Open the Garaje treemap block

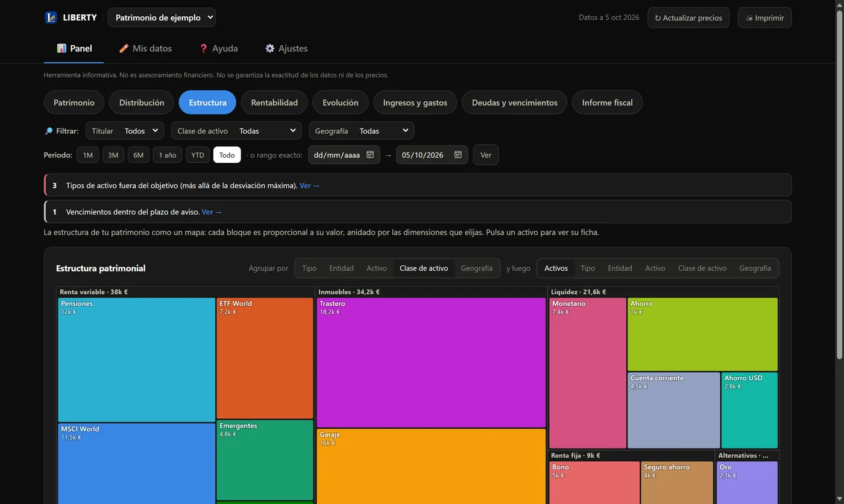coord(431,466)
